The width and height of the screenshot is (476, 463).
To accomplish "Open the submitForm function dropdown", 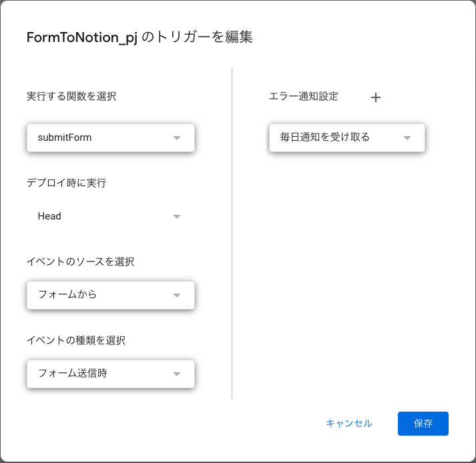I will [x=111, y=137].
